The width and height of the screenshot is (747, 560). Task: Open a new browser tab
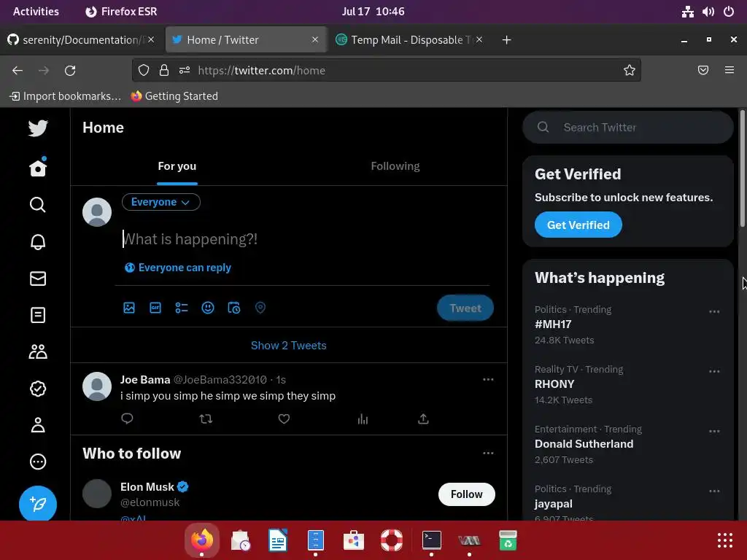click(x=506, y=40)
